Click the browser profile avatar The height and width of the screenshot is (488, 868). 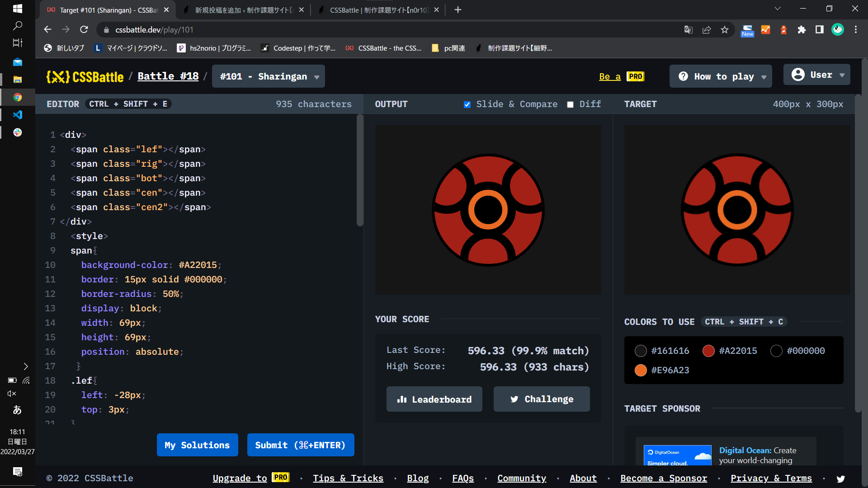click(838, 30)
